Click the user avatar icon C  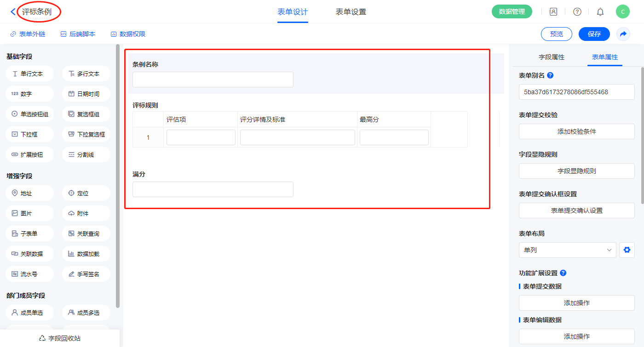point(622,12)
